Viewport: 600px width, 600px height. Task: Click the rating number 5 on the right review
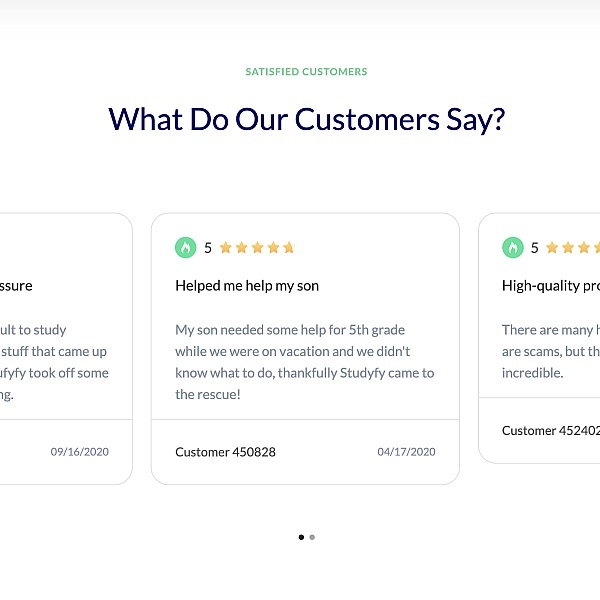click(x=535, y=248)
